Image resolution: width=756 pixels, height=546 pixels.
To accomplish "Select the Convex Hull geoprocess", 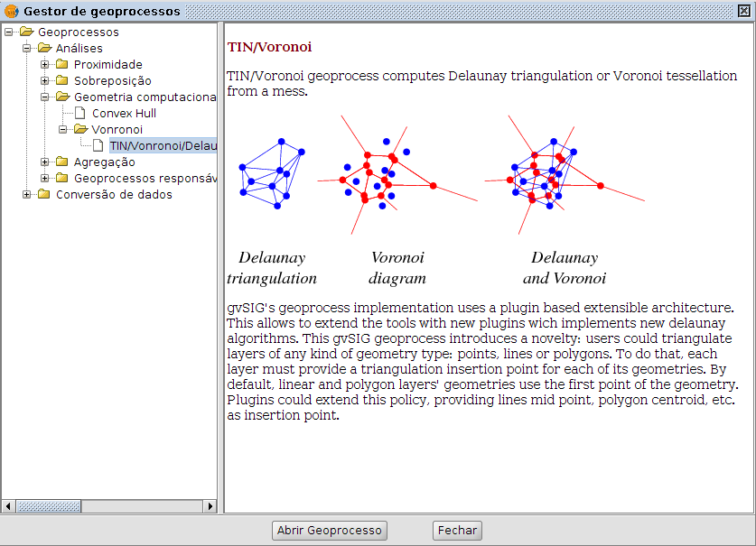I will (x=124, y=114).
